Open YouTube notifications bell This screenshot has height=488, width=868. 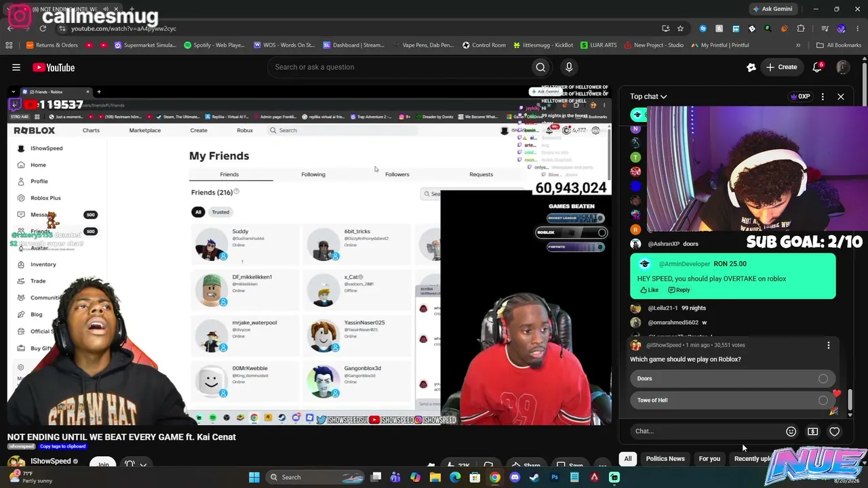point(817,67)
